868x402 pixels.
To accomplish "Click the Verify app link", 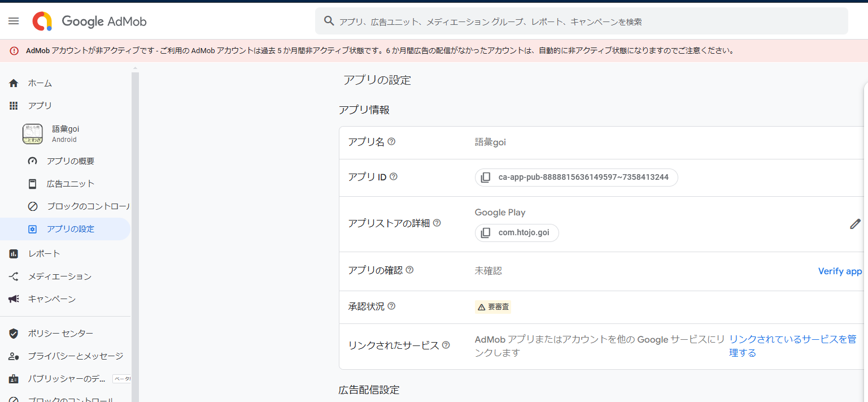I will pyautogui.click(x=840, y=271).
